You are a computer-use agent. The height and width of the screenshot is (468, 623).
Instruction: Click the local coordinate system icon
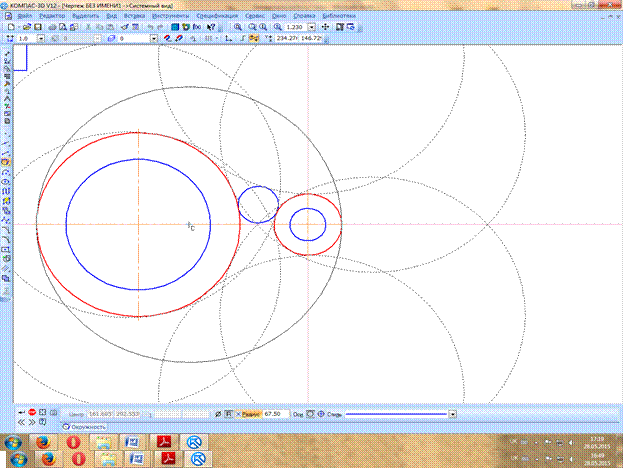pos(228,39)
